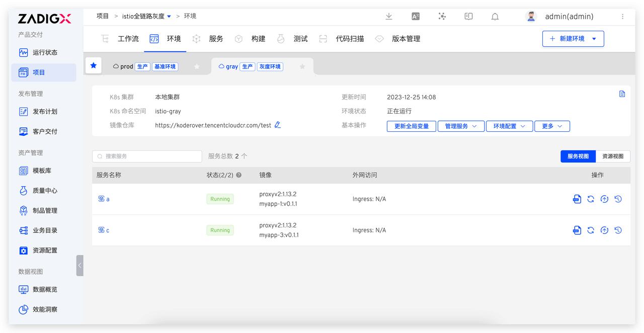Switch to the 工作流 tab
The image size is (644, 333).
tap(128, 39)
